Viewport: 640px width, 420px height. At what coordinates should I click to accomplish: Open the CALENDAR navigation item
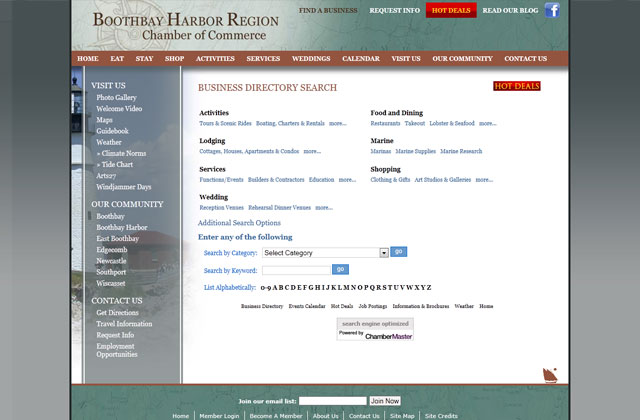[x=361, y=58]
